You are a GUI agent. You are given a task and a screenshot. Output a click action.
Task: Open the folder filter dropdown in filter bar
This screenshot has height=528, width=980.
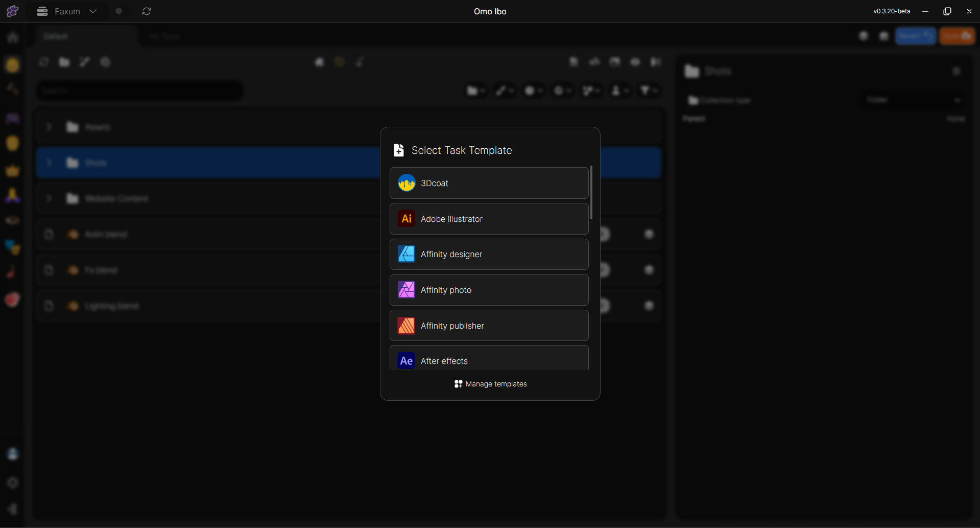pyautogui.click(x=476, y=90)
